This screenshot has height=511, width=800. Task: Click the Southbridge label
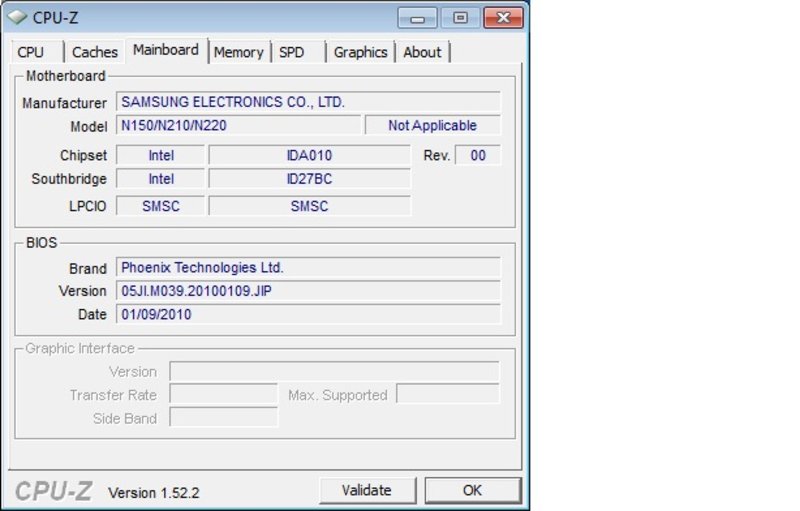click(69, 179)
